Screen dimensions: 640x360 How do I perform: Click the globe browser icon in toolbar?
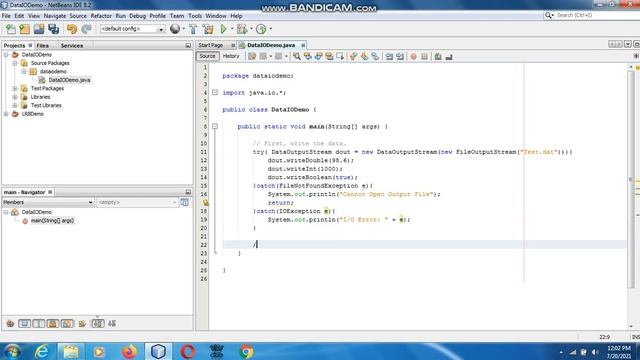coord(175,29)
